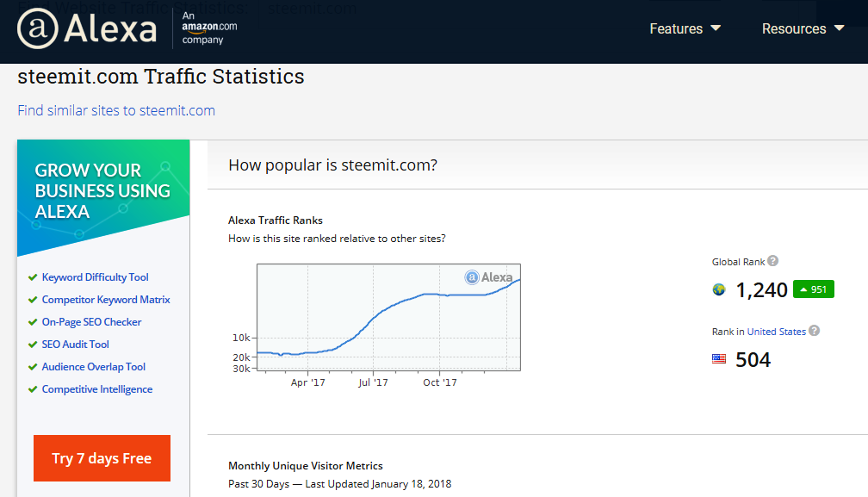868x497 pixels.
Task: Expand the Features dropdown arrow
Action: coord(716,28)
